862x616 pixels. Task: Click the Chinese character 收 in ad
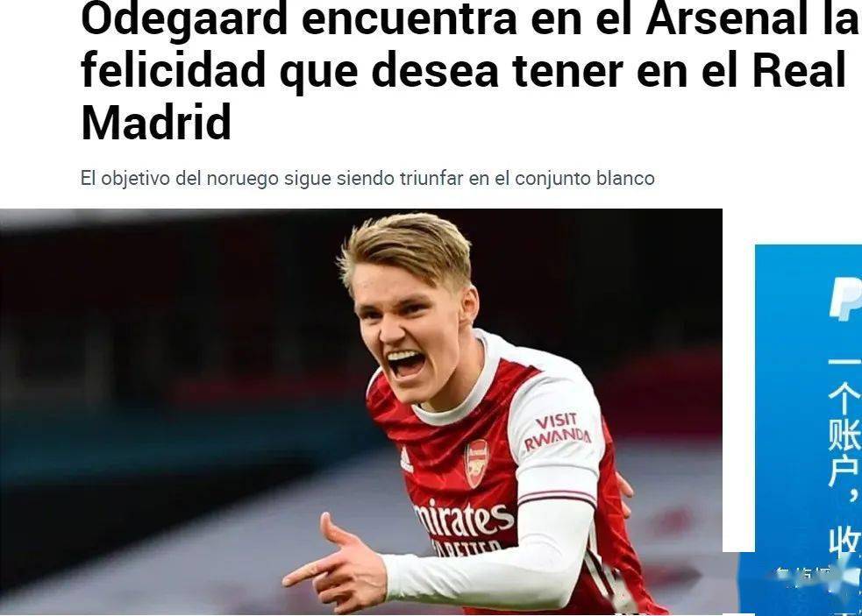pyautogui.click(x=844, y=540)
